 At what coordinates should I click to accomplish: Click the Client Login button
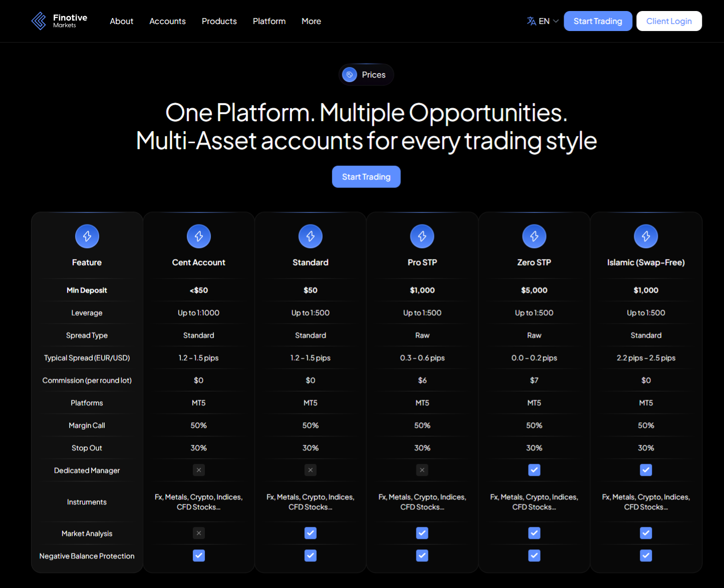(x=669, y=21)
